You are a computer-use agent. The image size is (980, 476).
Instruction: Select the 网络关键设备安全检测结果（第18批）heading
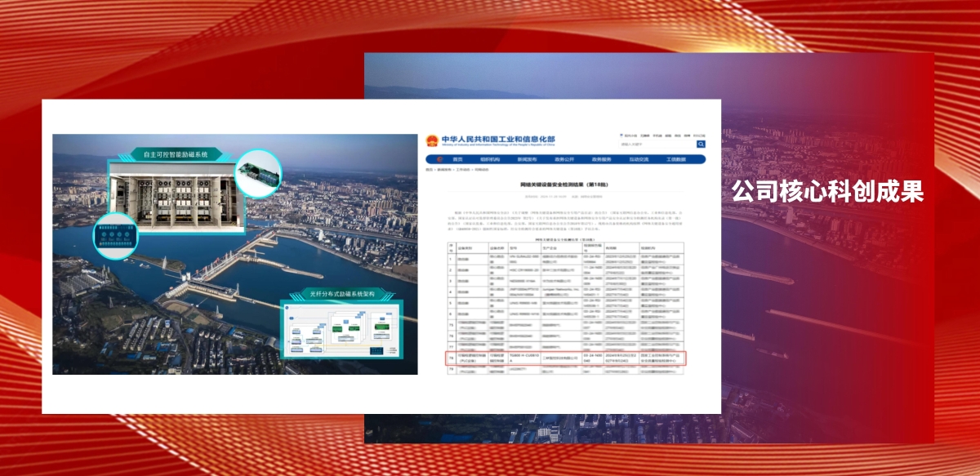tap(564, 185)
